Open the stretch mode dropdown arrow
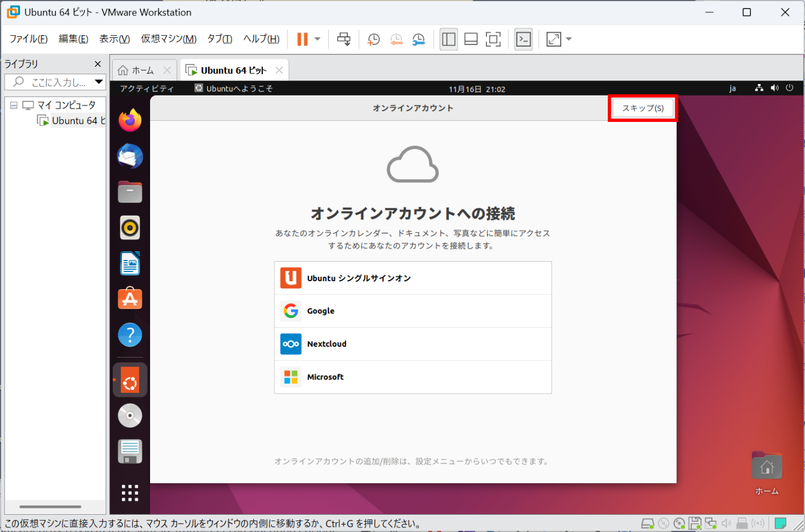805x532 pixels. click(569, 39)
